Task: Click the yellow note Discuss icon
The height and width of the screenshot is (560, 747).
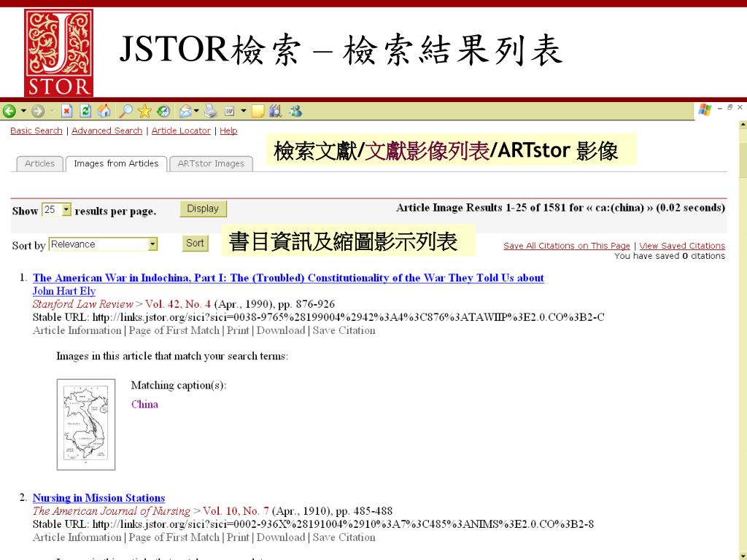Action: tap(258, 112)
